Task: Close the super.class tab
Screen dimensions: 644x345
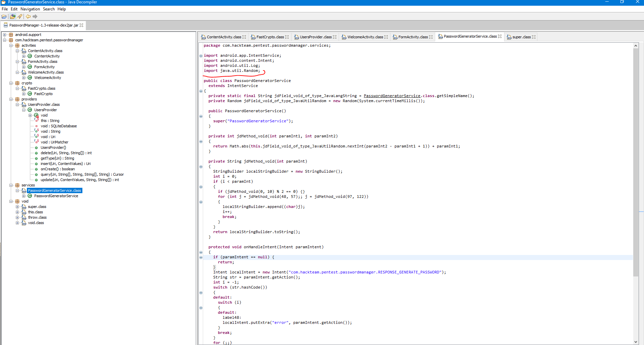Action: [534, 37]
